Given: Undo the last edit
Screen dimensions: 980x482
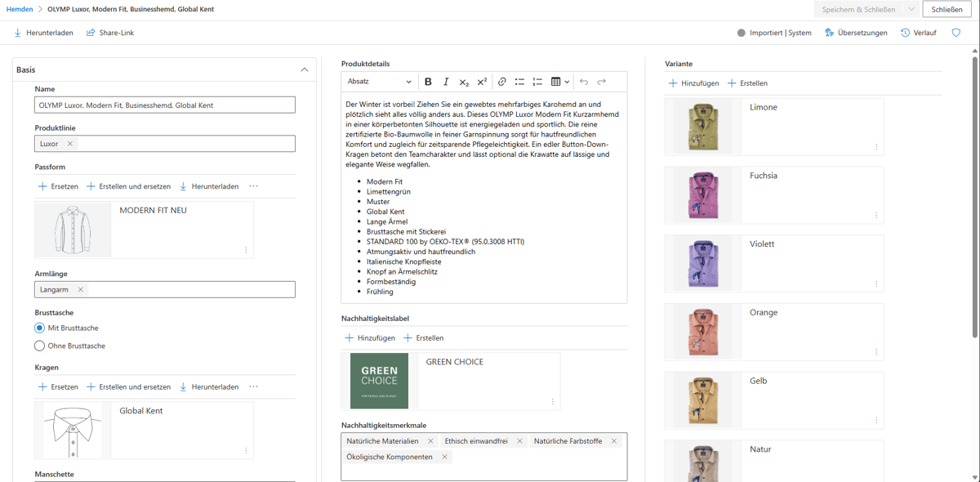Looking at the screenshot, I should [584, 82].
